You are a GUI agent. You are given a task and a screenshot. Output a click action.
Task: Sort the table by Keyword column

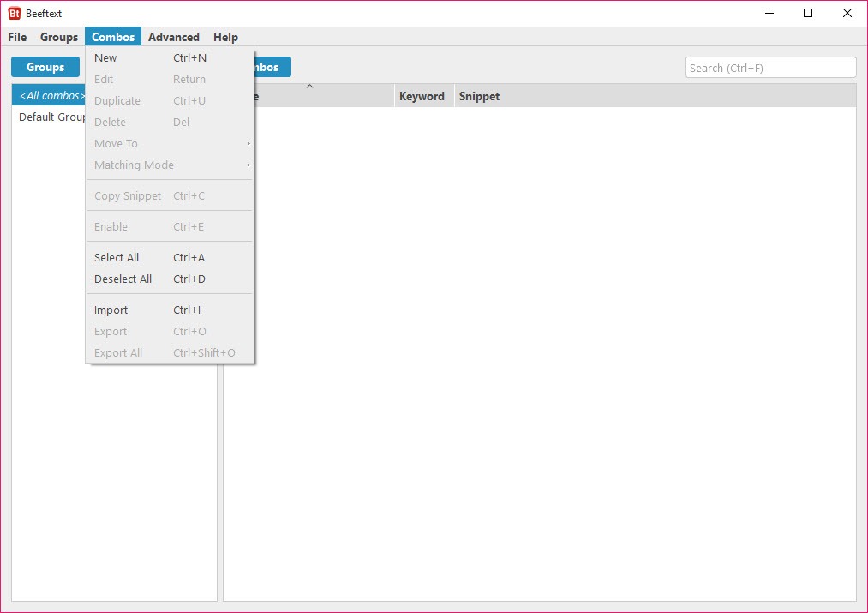(x=424, y=96)
